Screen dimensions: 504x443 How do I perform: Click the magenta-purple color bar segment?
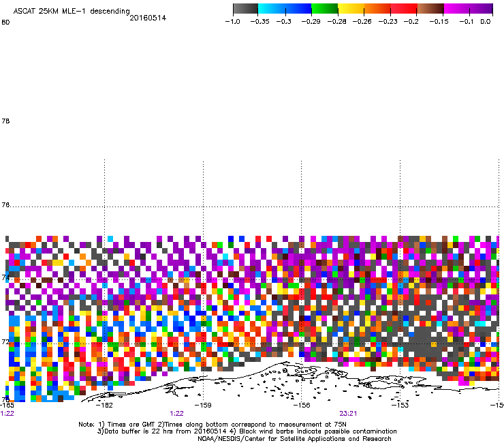468,9
